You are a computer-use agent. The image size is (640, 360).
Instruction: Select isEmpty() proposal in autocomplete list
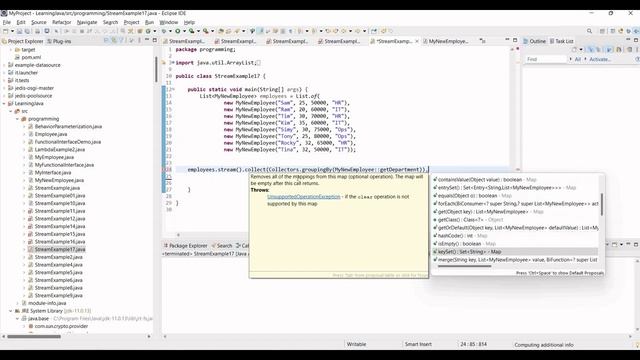pyautogui.click(x=515, y=244)
